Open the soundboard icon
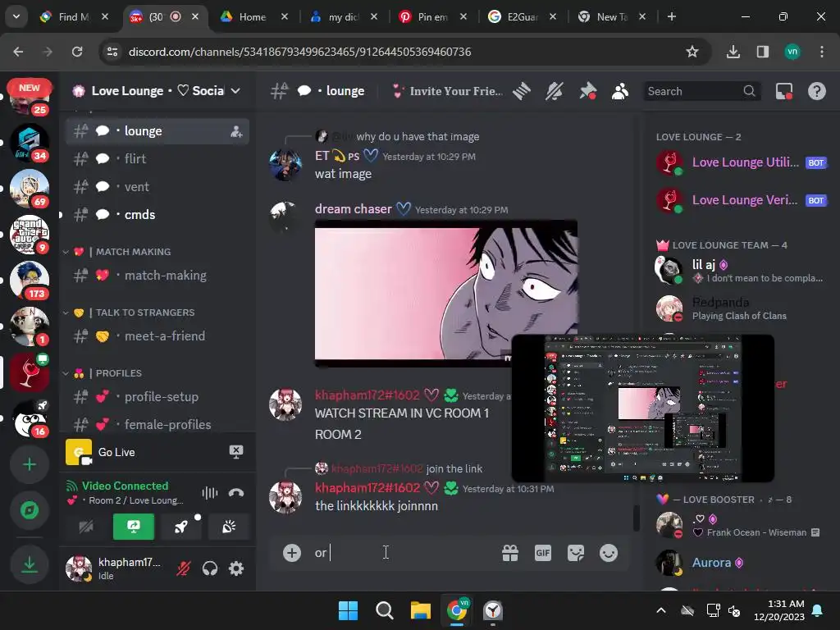The image size is (840, 630). coord(229,527)
